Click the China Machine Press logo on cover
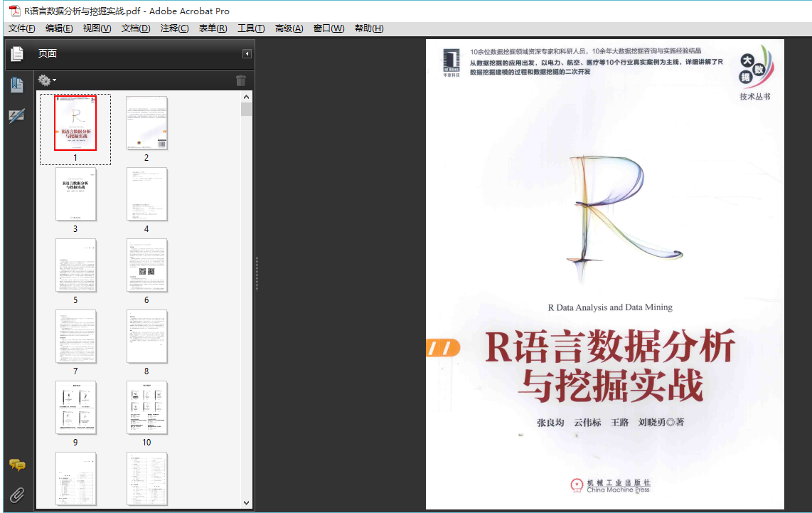Viewport: 812px width, 513px height. coord(610,485)
